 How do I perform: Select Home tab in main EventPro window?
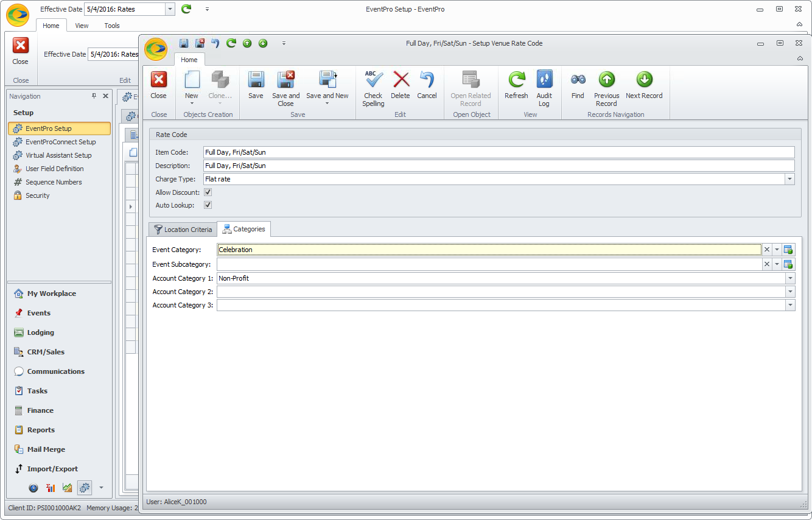pyautogui.click(x=51, y=26)
